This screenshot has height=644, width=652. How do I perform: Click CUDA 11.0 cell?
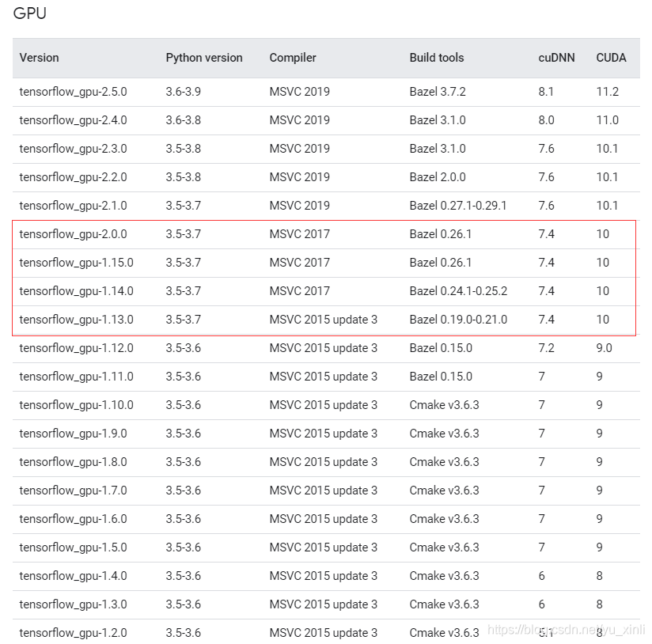tap(608, 120)
